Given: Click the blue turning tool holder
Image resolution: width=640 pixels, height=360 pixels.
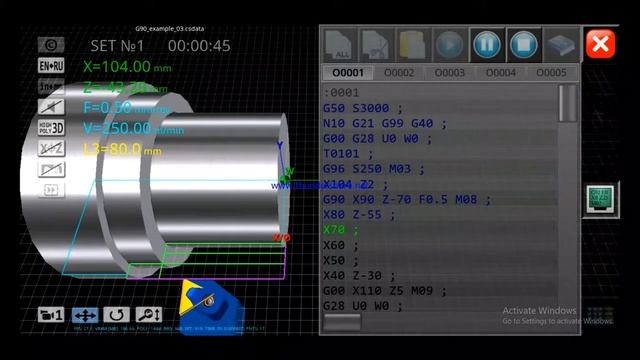Looking at the screenshot, I should pyautogui.click(x=212, y=307).
